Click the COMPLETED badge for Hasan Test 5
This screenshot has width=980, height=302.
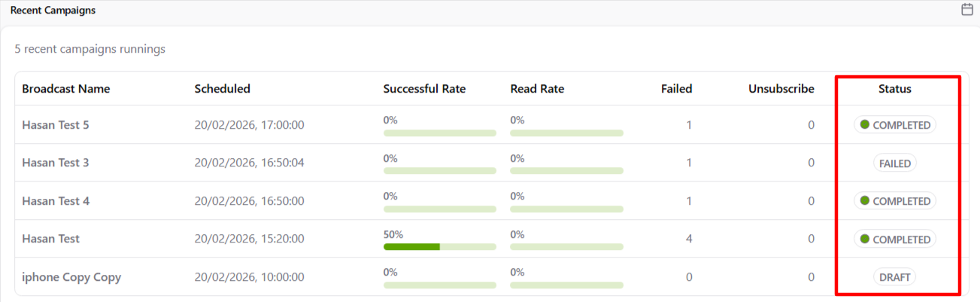(895, 125)
